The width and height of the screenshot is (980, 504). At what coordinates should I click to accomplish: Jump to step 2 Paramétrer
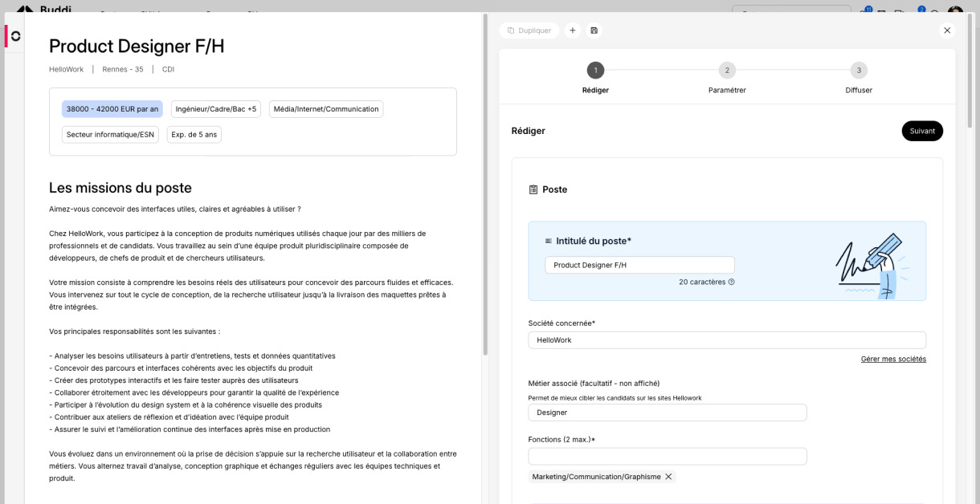(x=727, y=71)
